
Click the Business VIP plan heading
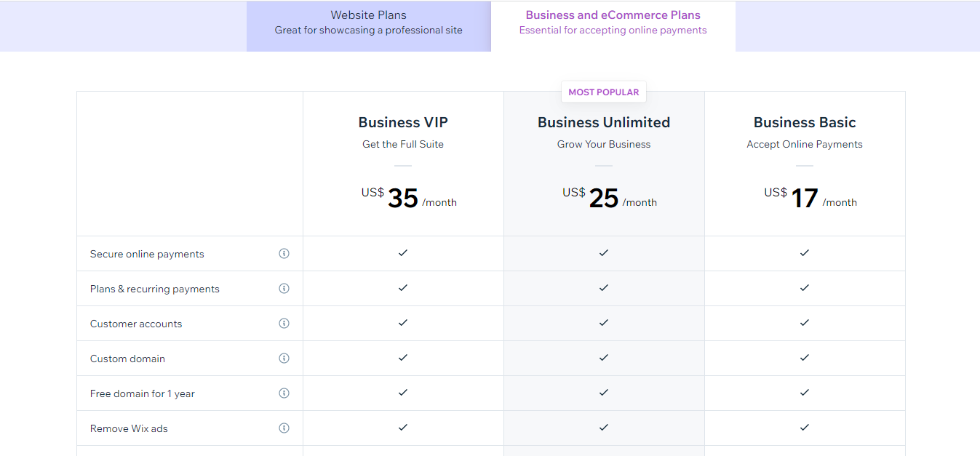(x=402, y=122)
